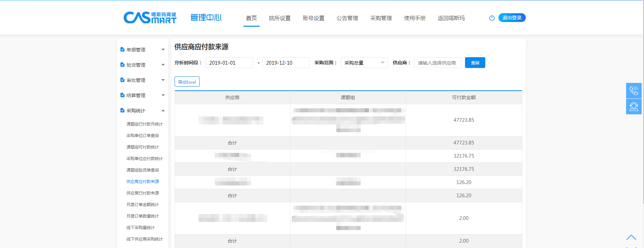This screenshot has width=644, height=248.
Task: Click the CASmart logo
Action: pos(150,18)
